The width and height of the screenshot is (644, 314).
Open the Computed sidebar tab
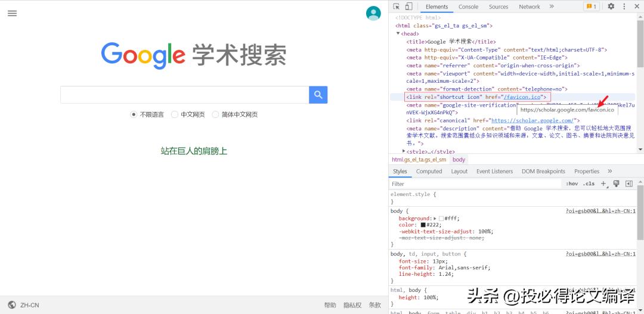[x=429, y=171]
